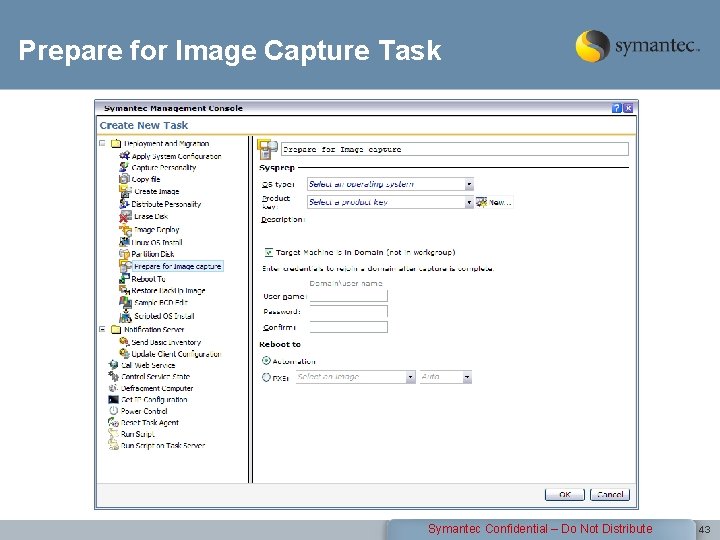
Task: Click the Linux OS Install icon
Action: pos(124,242)
